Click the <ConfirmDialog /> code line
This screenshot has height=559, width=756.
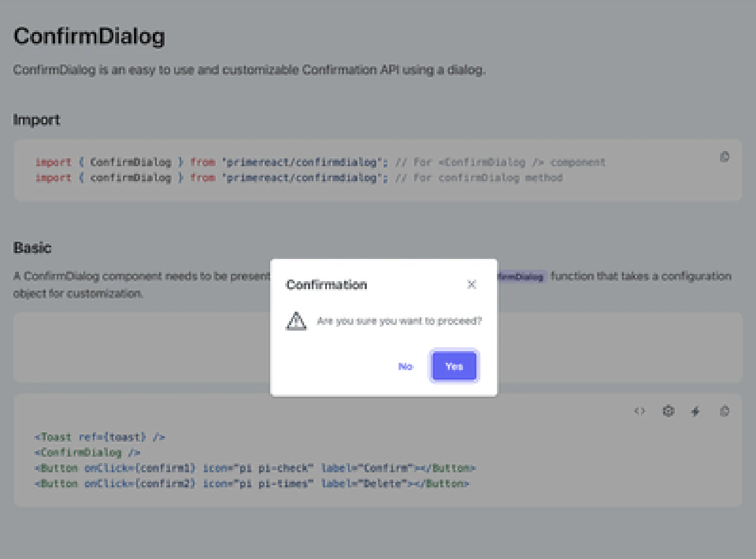tap(87, 452)
